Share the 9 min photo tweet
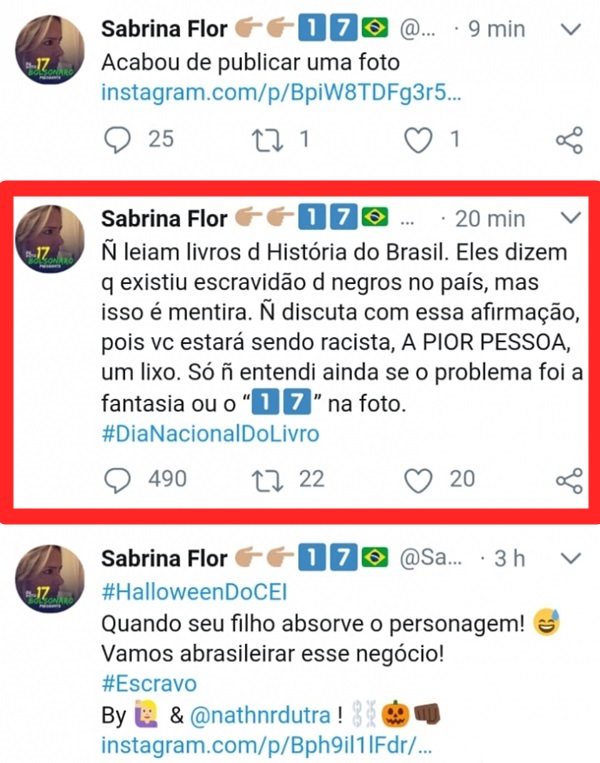600x763 pixels. point(568,139)
